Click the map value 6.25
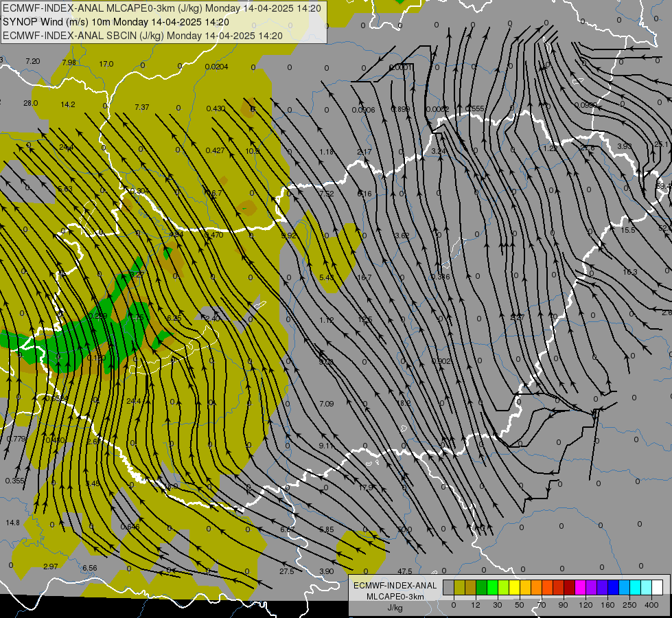Image resolution: width=672 pixels, height=618 pixels. tap(174, 318)
